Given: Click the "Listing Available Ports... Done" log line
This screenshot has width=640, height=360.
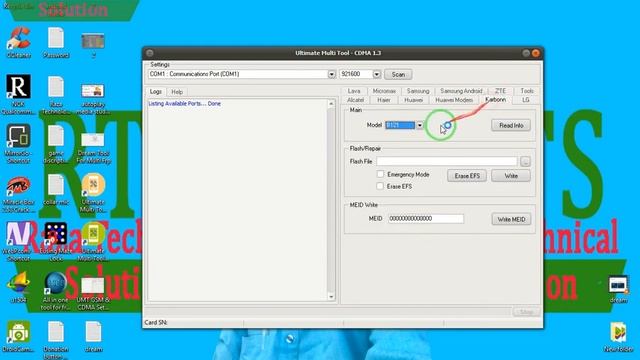Looking at the screenshot, I should (184, 104).
